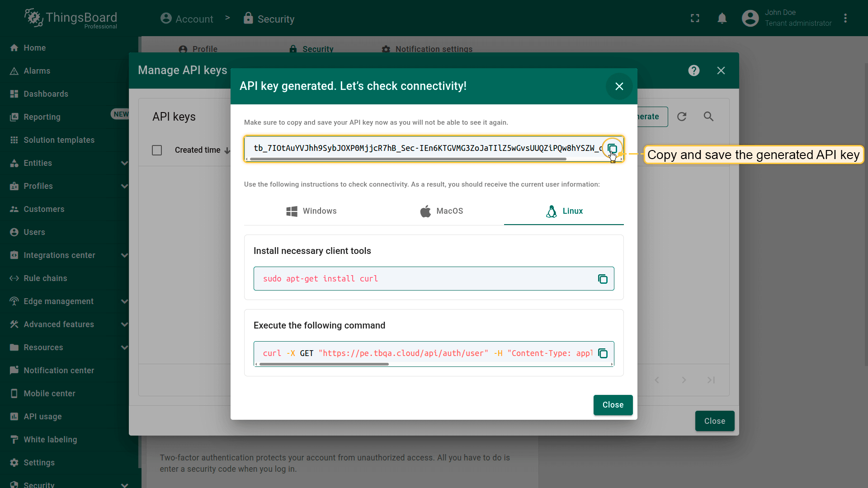This screenshot has width=868, height=488.
Task: Copy the generated API key
Action: tap(612, 149)
